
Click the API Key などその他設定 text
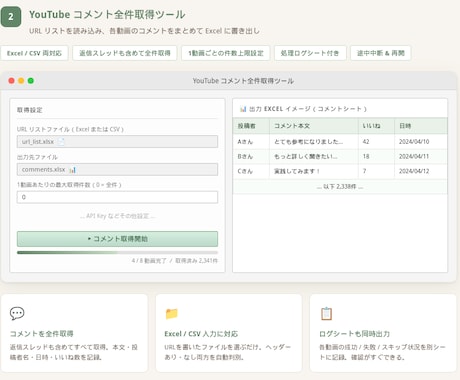[x=117, y=216]
